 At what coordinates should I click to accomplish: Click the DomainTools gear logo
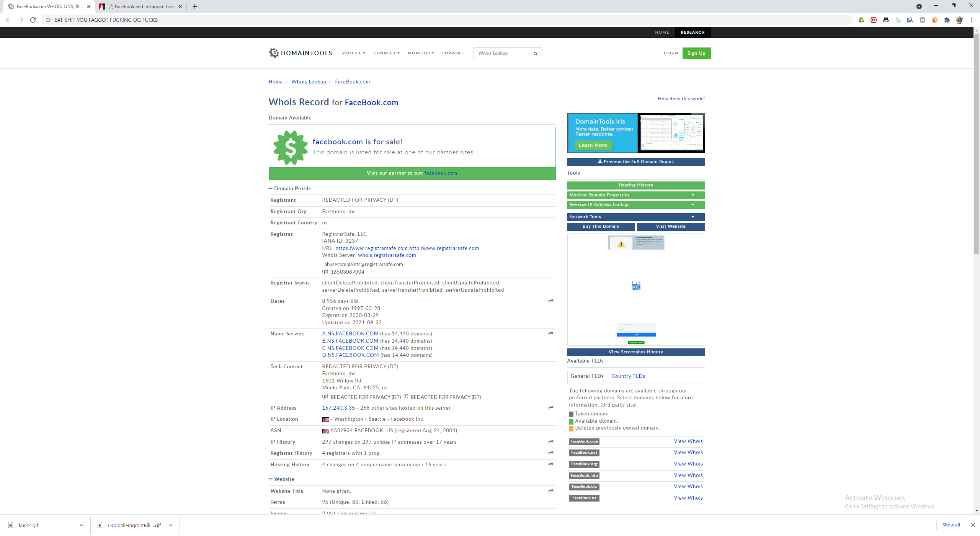(274, 53)
